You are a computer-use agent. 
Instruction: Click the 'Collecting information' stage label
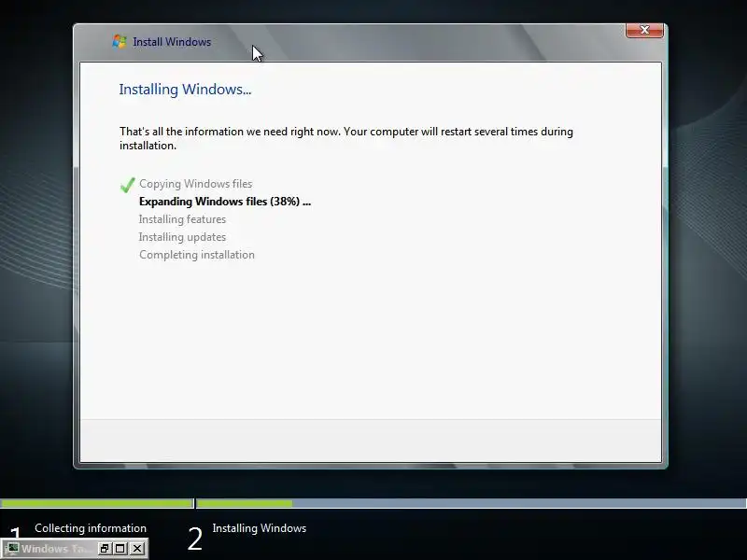point(91,528)
